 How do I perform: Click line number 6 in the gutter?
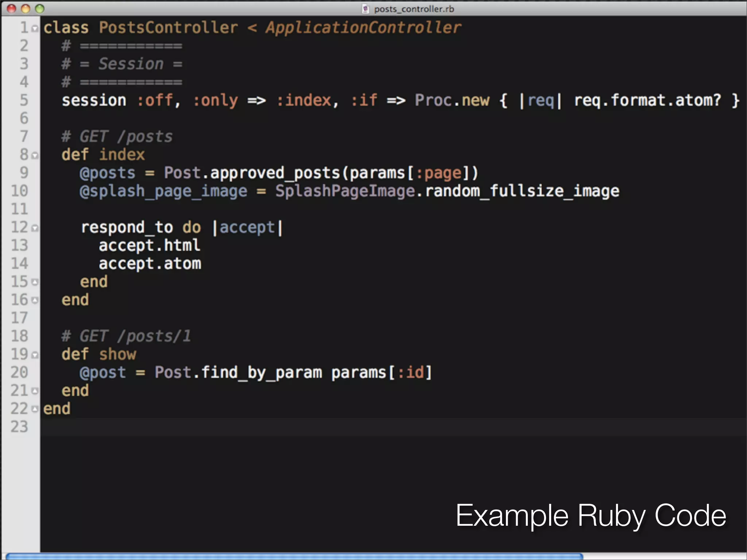click(x=24, y=118)
